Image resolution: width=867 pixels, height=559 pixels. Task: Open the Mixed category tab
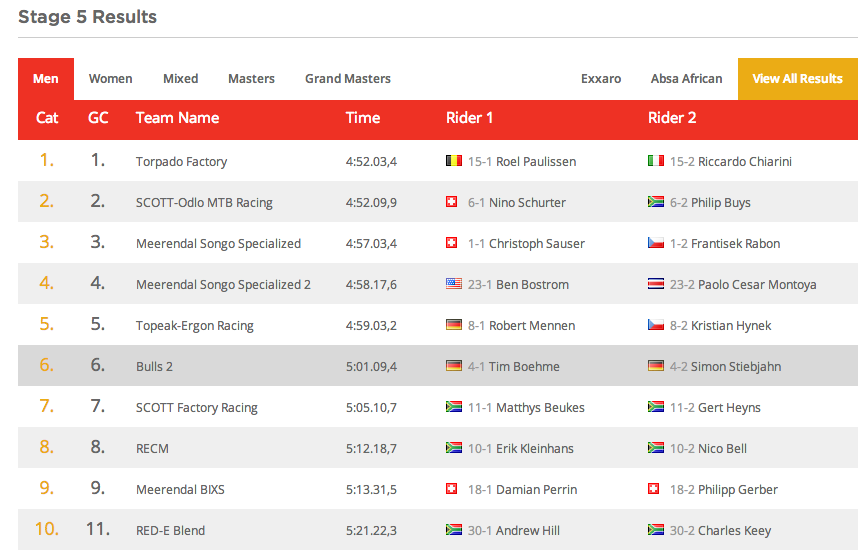180,79
